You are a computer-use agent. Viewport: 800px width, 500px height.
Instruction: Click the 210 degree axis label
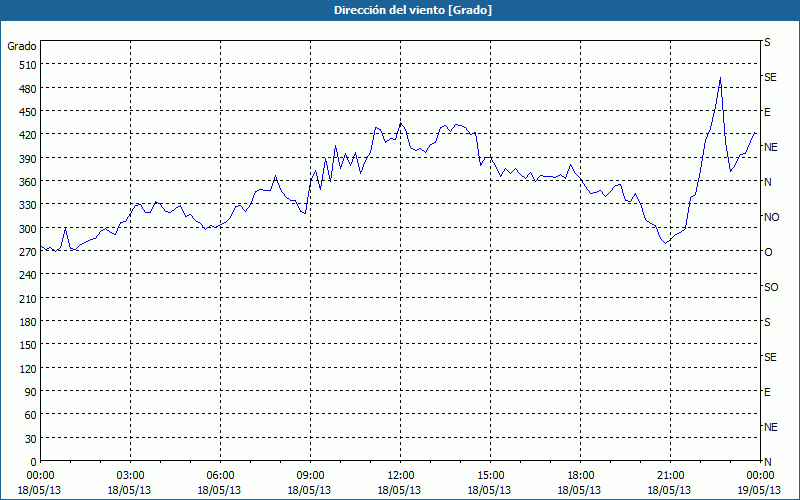coord(28,299)
